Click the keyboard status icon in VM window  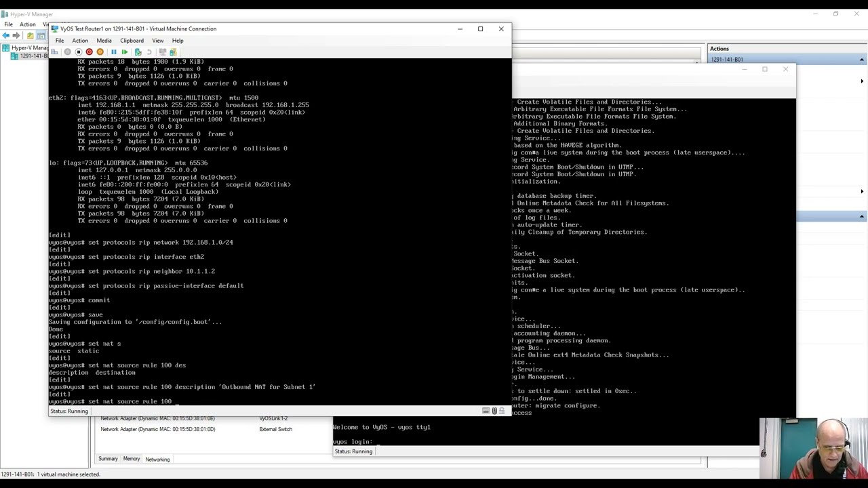pyautogui.click(x=486, y=411)
